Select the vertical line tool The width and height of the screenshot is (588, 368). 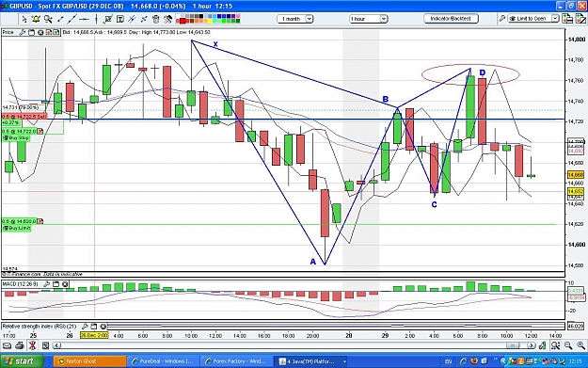tap(96, 19)
